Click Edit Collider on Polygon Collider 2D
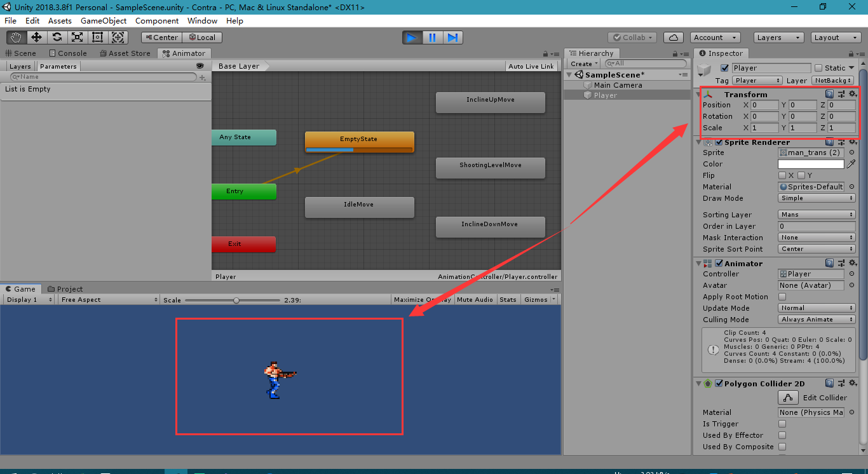 788,397
